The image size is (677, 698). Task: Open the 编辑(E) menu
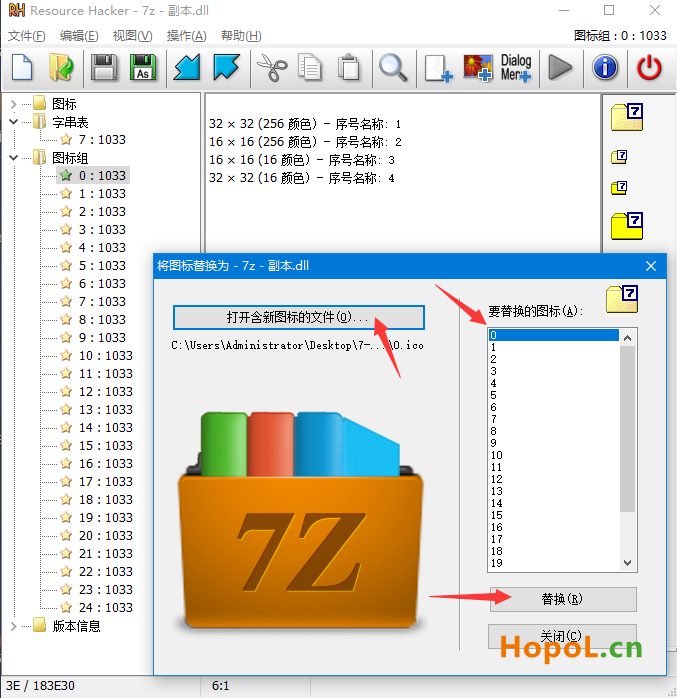coord(79,36)
